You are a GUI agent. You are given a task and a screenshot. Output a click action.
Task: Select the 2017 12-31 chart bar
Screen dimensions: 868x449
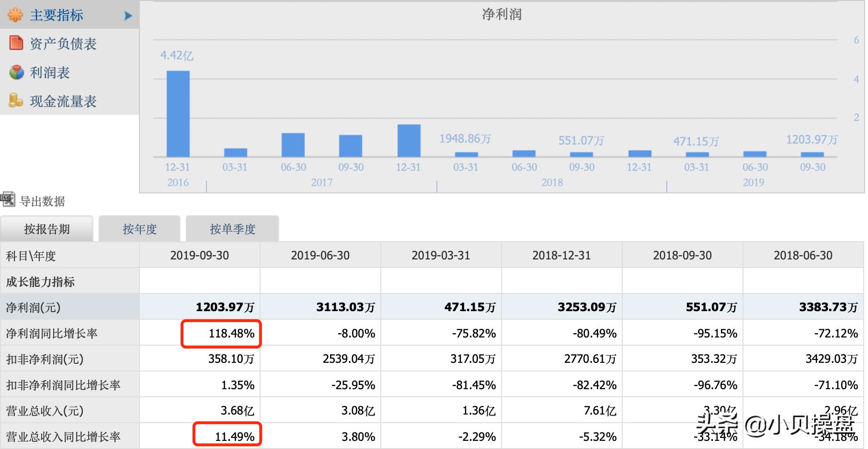click(x=409, y=141)
